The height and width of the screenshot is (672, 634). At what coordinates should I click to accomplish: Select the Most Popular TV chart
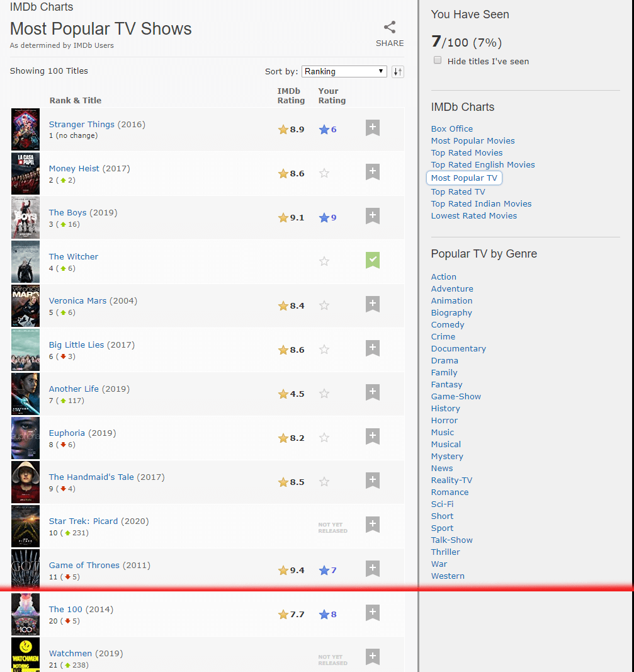(x=464, y=178)
